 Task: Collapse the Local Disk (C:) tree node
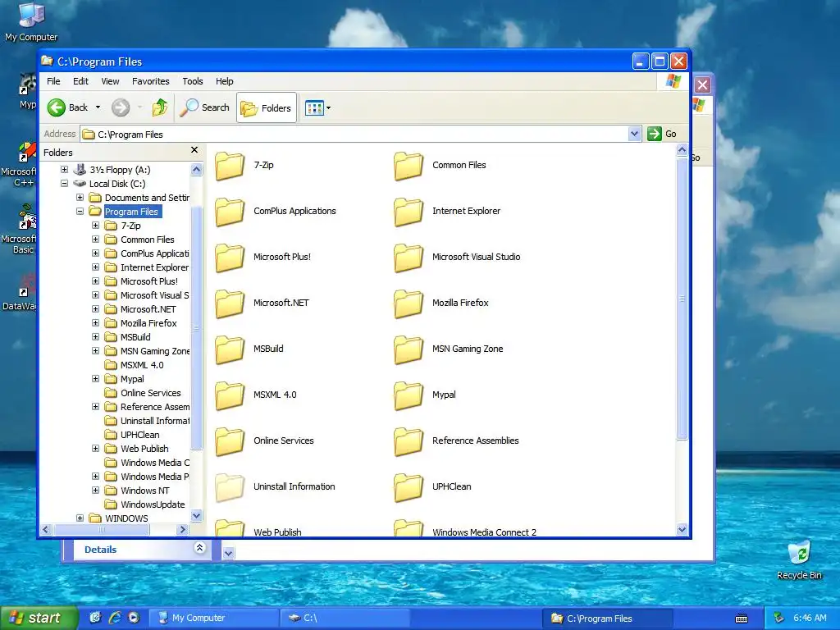coord(64,184)
